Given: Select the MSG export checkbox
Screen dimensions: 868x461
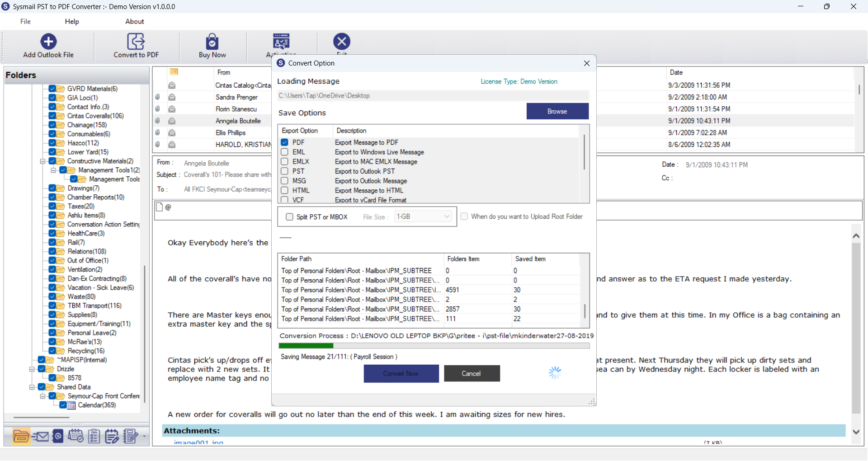Looking at the screenshot, I should [284, 181].
